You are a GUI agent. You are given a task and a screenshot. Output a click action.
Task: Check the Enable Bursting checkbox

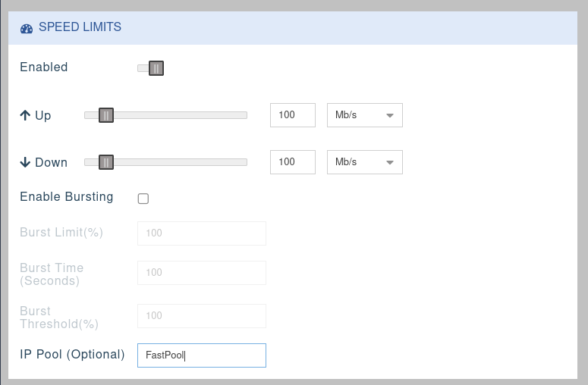[143, 199]
